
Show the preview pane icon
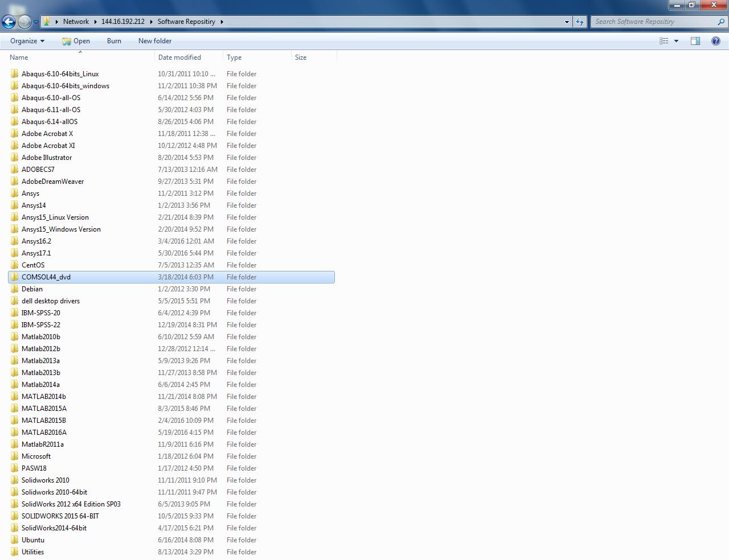click(x=695, y=41)
